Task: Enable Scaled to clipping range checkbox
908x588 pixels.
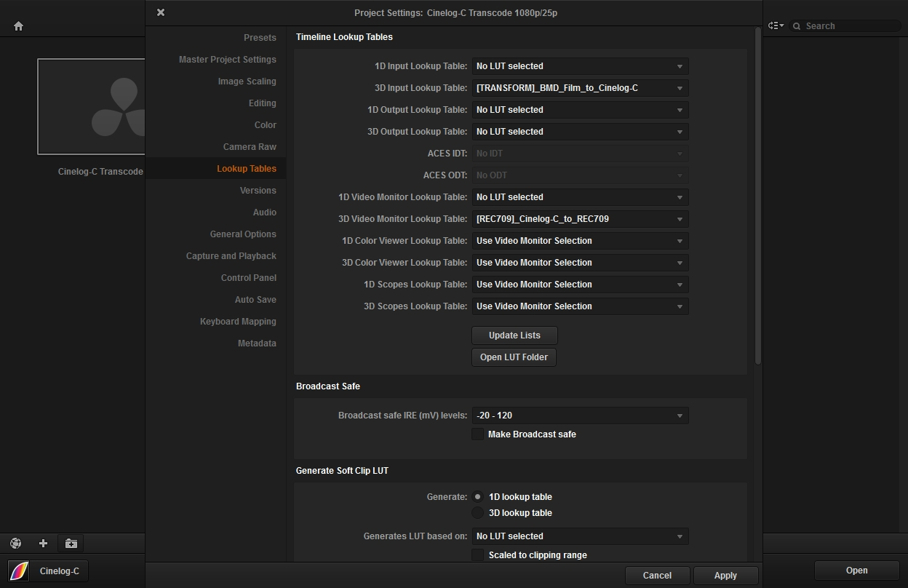Action: [478, 555]
